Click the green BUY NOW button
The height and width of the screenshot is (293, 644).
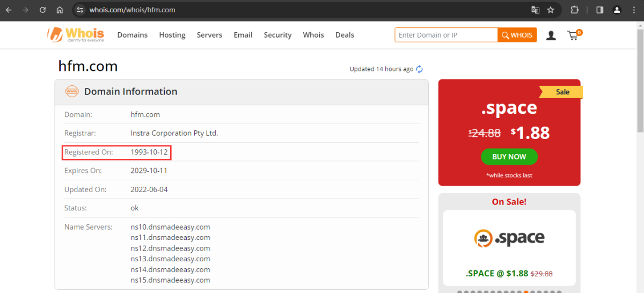pyautogui.click(x=509, y=157)
